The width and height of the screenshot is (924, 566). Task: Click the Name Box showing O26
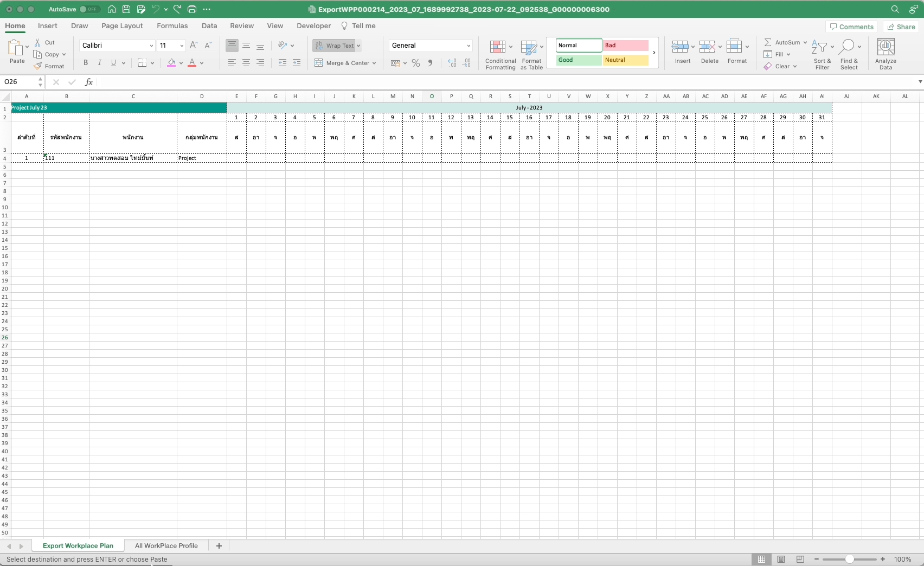point(20,82)
